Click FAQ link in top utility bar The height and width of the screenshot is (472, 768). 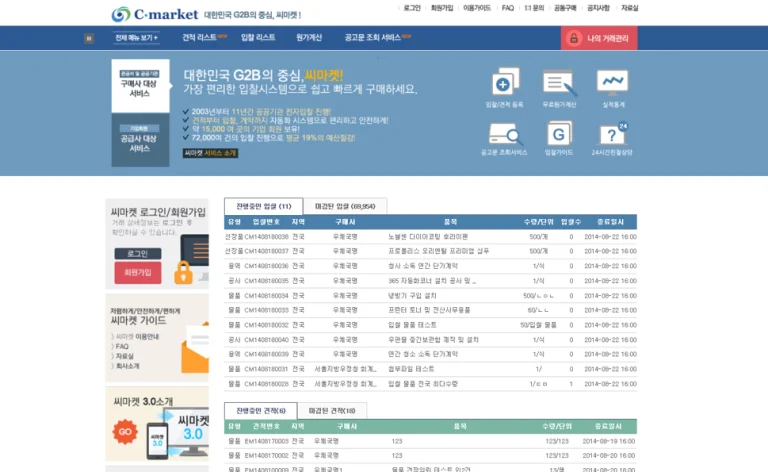click(508, 8)
